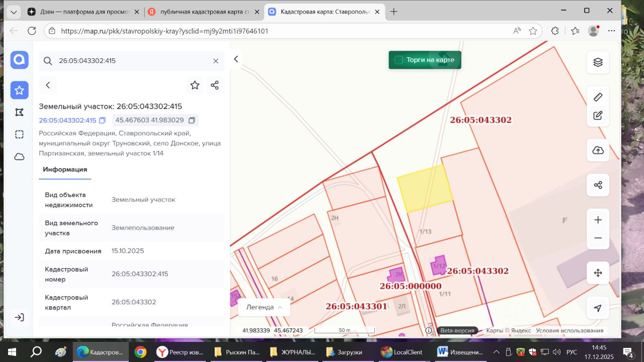Screen dimensions: 644x362
Task: Click the purple building labeled 1/12
Action: tap(439, 265)
